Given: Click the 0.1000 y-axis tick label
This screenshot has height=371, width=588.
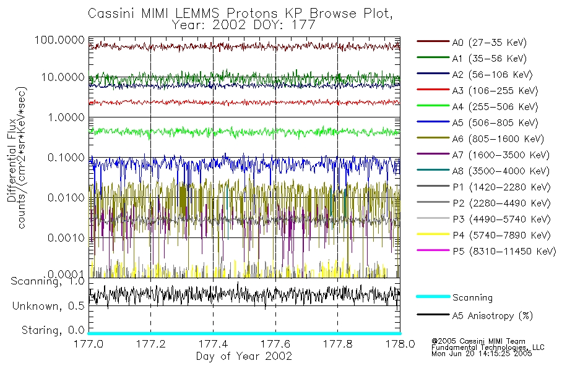Looking at the screenshot, I should click(x=66, y=158).
